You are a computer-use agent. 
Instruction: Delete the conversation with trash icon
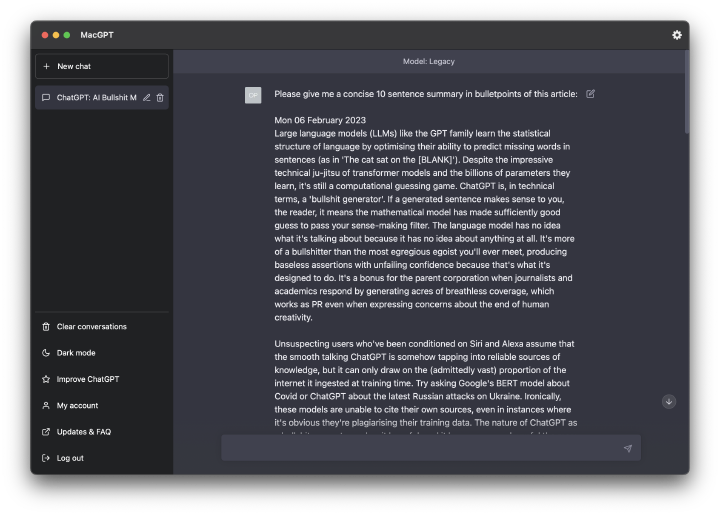point(160,98)
